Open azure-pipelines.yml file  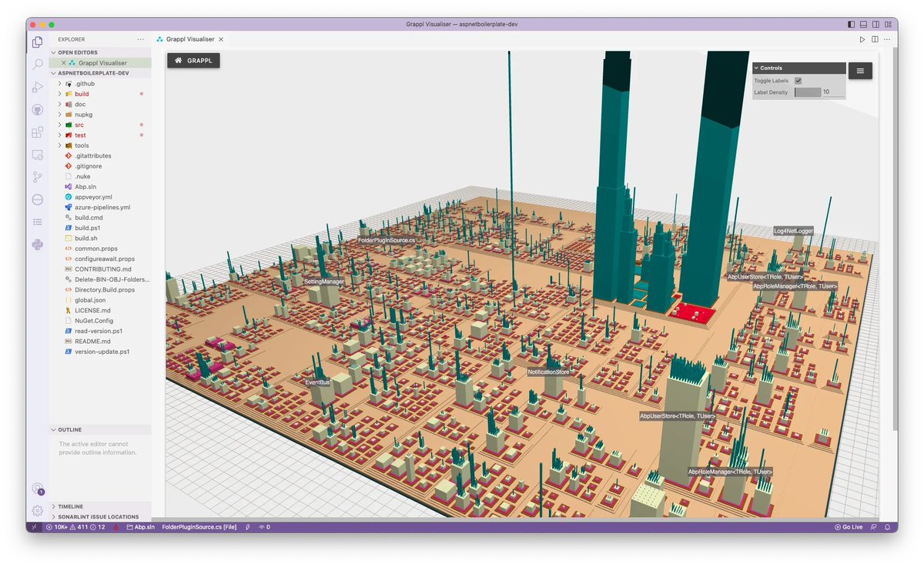coord(100,207)
